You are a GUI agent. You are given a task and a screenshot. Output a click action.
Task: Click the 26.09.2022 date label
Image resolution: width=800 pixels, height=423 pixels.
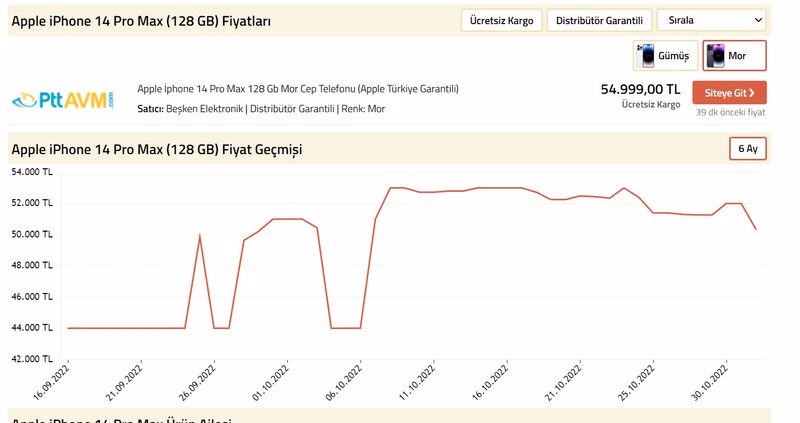coord(197,383)
